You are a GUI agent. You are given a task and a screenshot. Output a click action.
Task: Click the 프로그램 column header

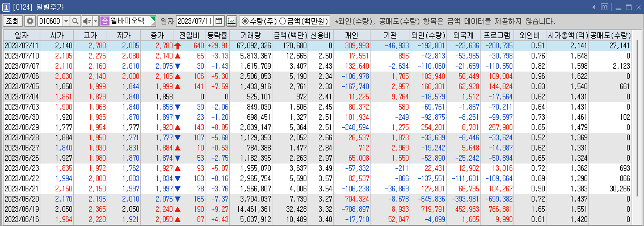click(497, 35)
